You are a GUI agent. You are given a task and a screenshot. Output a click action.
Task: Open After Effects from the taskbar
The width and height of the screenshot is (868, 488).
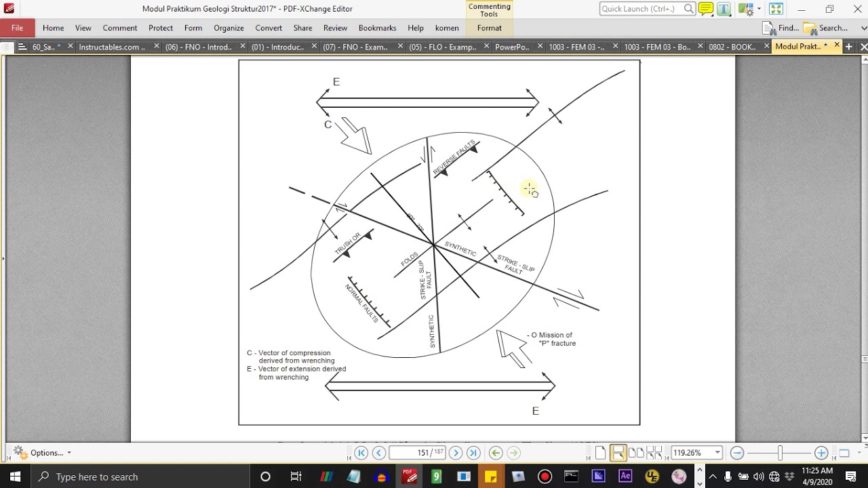click(625, 476)
